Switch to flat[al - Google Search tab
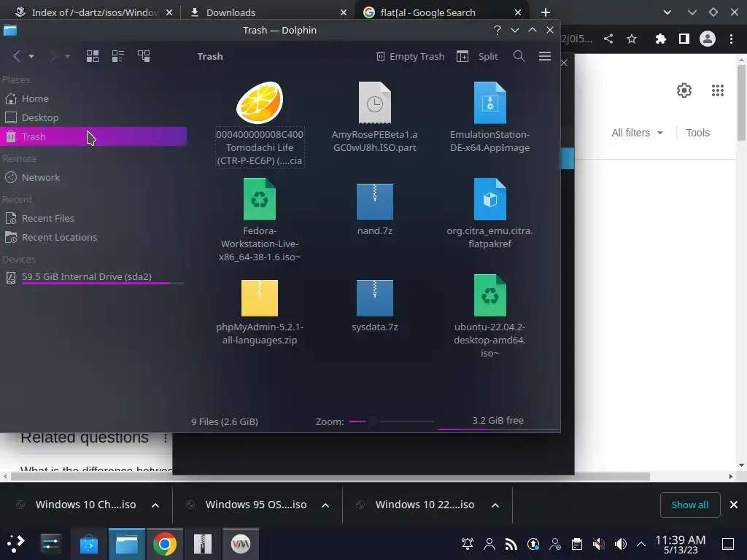 (441, 12)
